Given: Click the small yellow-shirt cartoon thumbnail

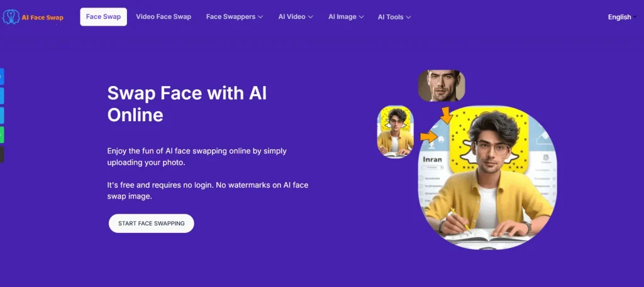Looking at the screenshot, I should pyautogui.click(x=396, y=132).
